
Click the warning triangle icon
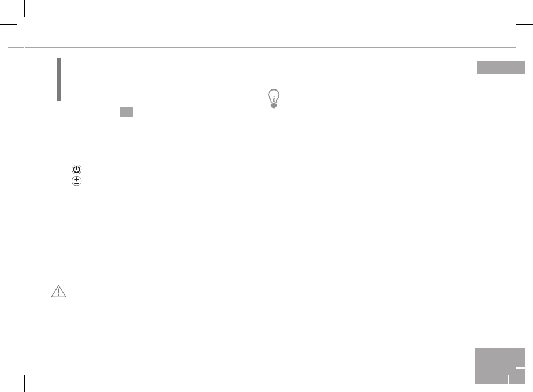59,292
